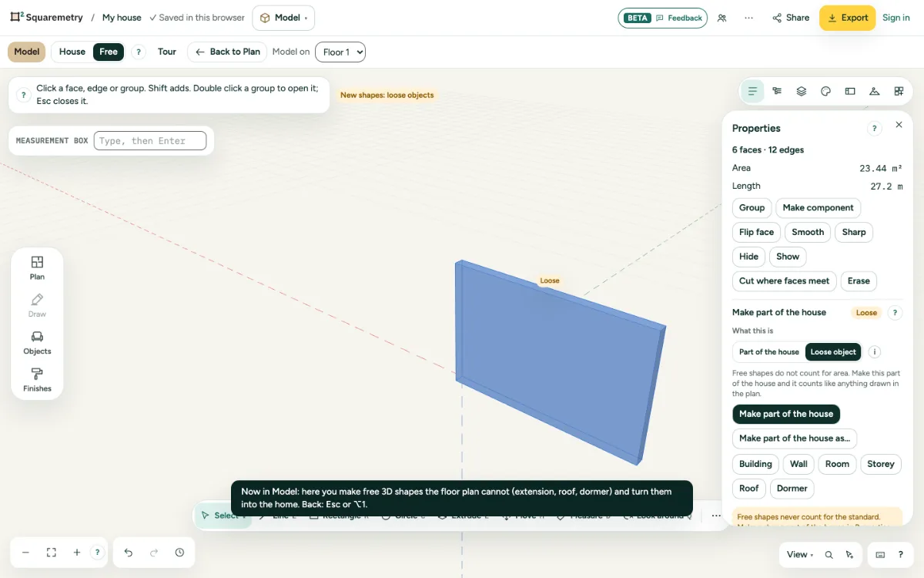Click the Cut where faces meet button

[x=785, y=281]
